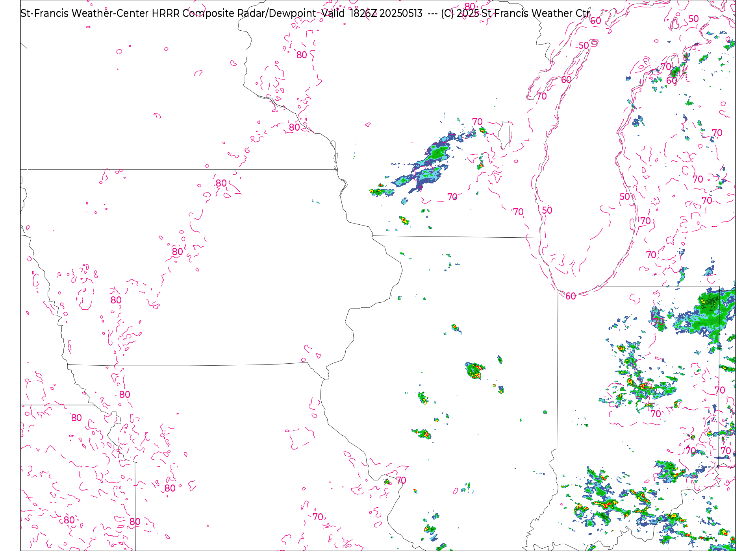Click the 60 dewpoint label at Lake Michigan's southern tip
The width and height of the screenshot is (756, 551).
click(571, 296)
